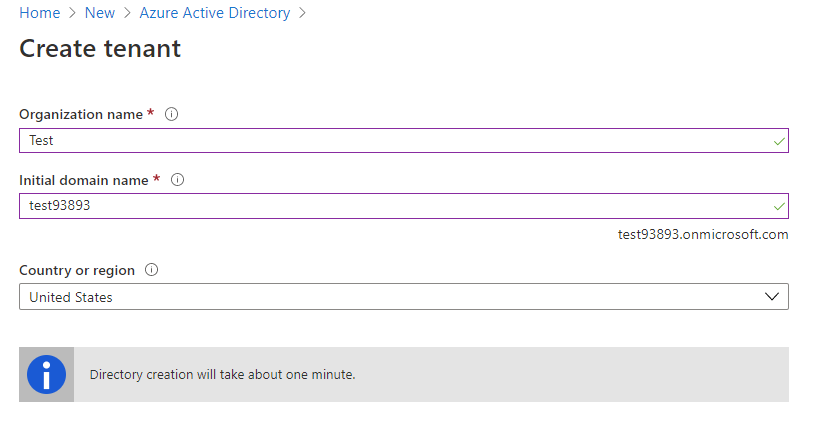Click green checkmark in Initial domain name field
The width and height of the screenshot is (826, 421).
[x=779, y=206]
